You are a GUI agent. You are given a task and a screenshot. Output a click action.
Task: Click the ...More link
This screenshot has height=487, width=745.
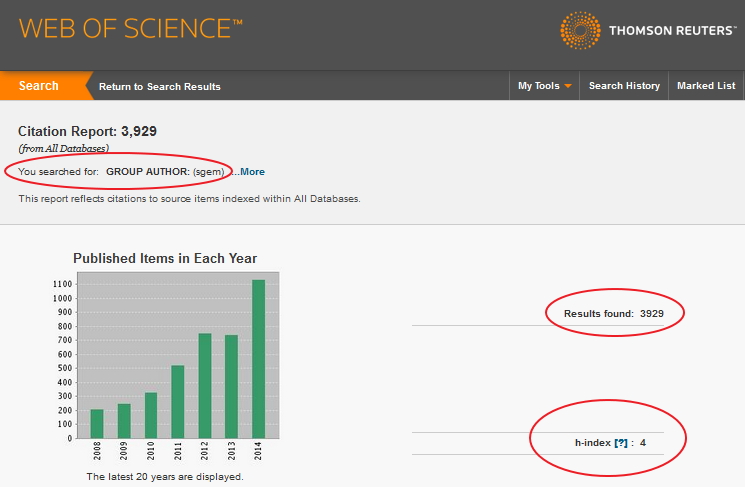(248, 172)
